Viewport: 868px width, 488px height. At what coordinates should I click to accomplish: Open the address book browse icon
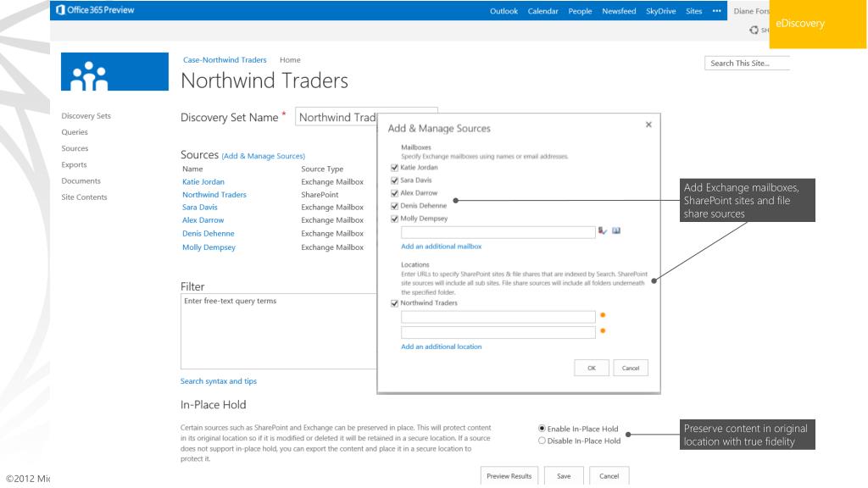pos(616,230)
